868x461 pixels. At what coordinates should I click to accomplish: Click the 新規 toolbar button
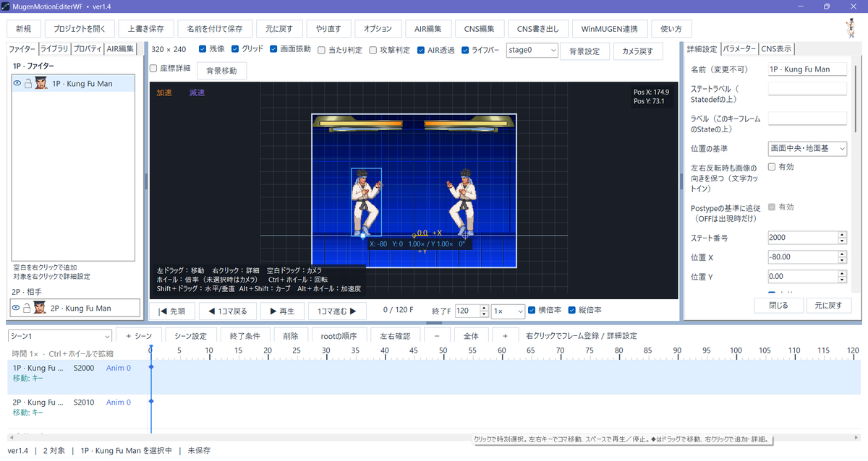coord(23,29)
